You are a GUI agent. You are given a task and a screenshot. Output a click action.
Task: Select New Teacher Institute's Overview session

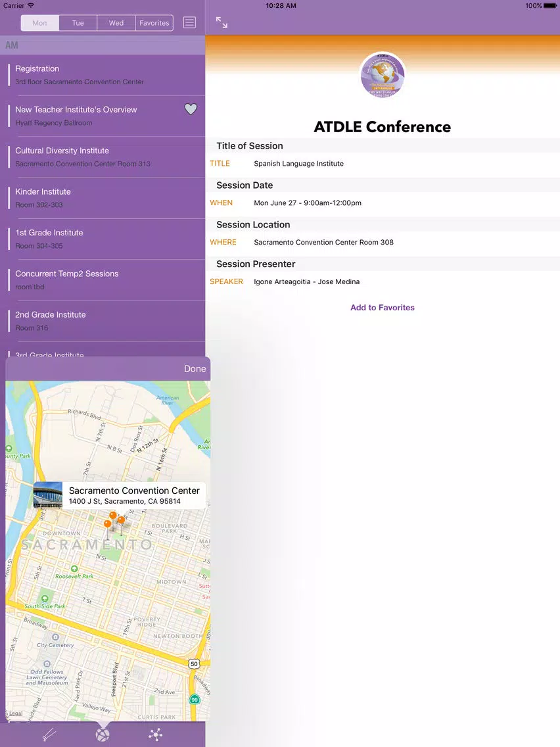tap(103, 116)
